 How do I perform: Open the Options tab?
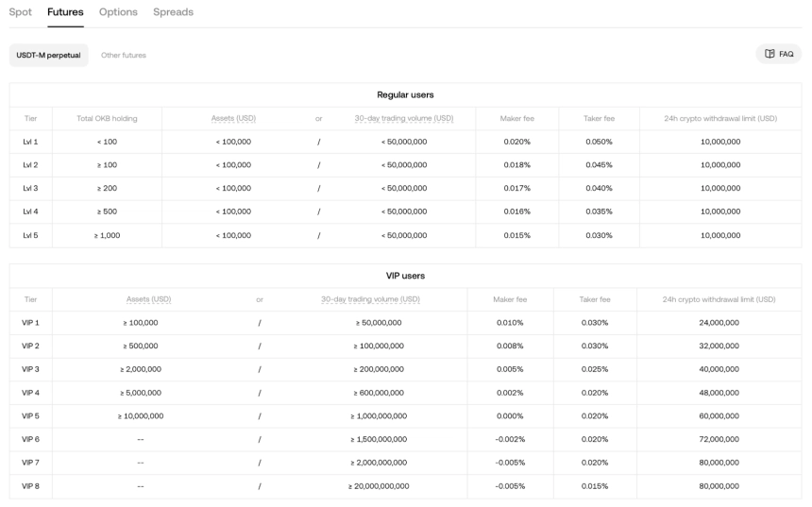point(118,12)
